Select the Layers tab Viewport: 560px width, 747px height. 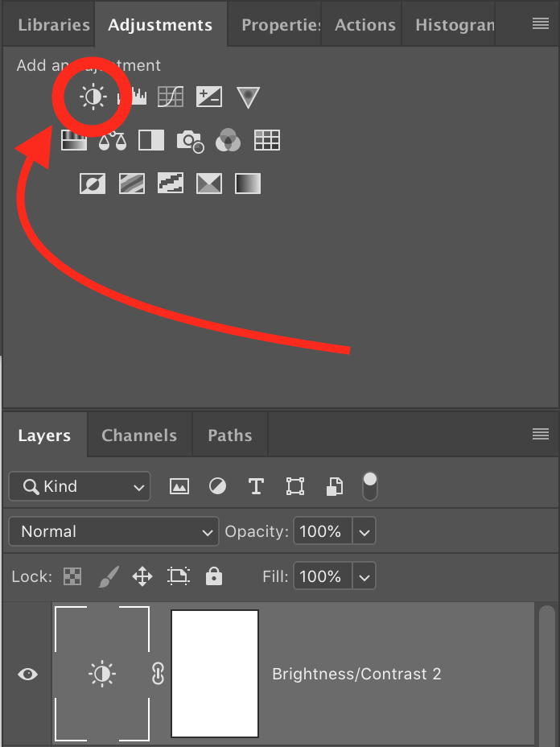pos(44,435)
